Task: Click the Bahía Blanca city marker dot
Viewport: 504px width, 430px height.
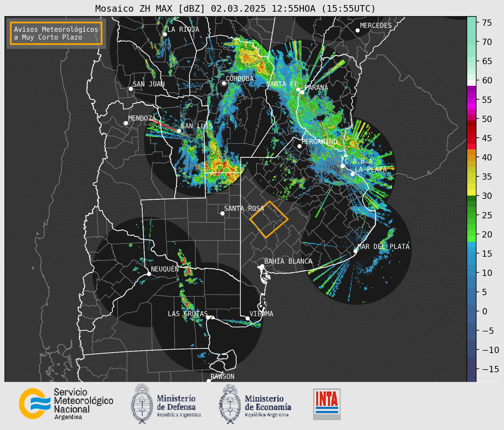Action: click(262, 266)
